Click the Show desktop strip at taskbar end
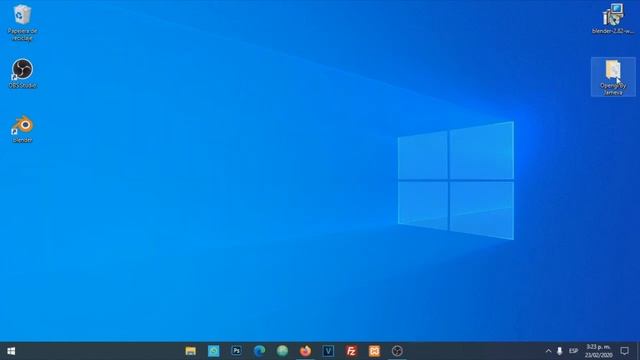 click(x=638, y=351)
